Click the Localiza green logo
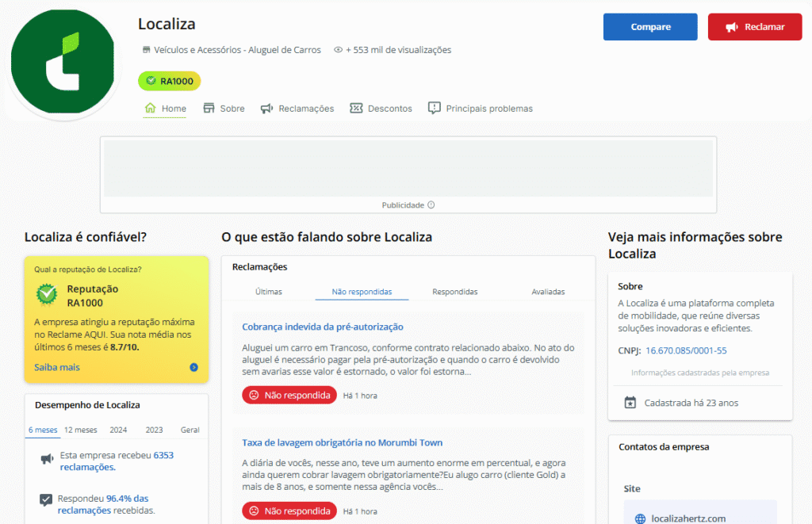The height and width of the screenshot is (524, 812). [63, 62]
